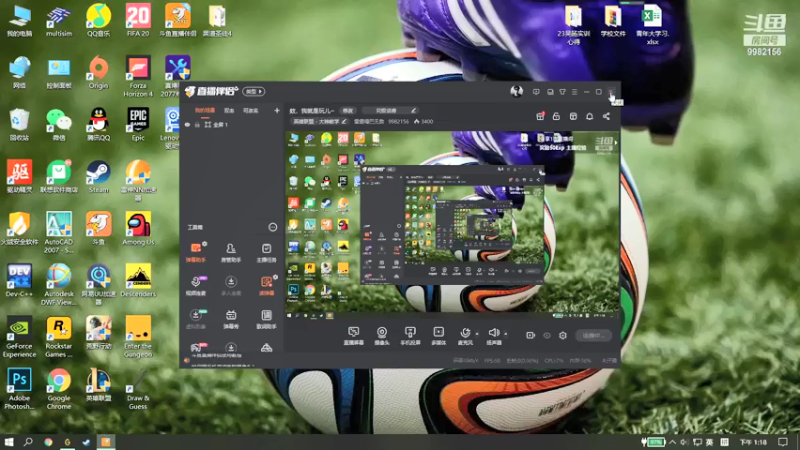Add a new scene with the plus button
Viewport: 800px width, 450px height.
(277, 110)
